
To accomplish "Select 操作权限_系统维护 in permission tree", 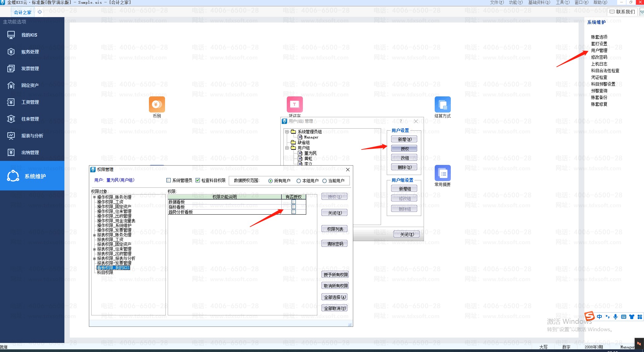I will [x=114, y=226].
